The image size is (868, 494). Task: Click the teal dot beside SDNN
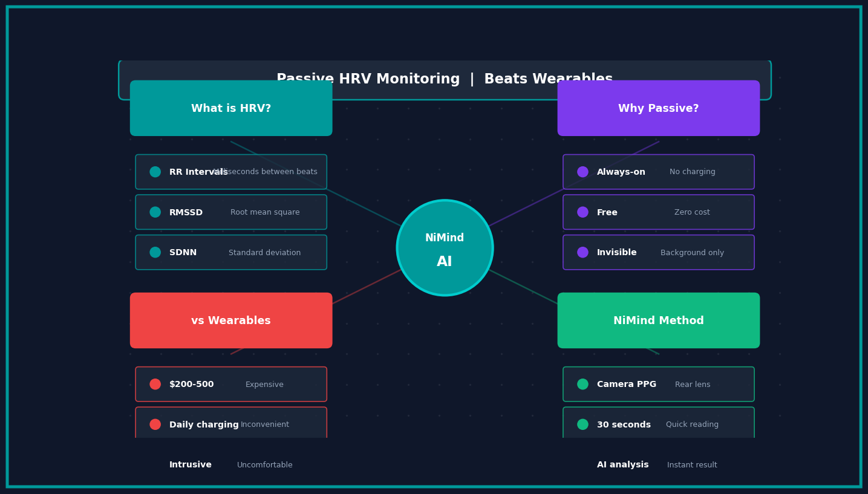(x=155, y=252)
